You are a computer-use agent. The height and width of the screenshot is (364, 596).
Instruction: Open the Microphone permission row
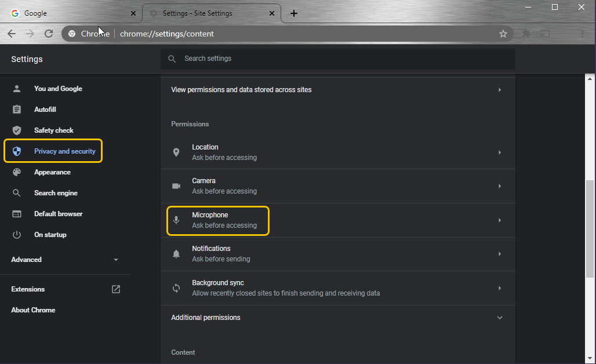(338, 220)
